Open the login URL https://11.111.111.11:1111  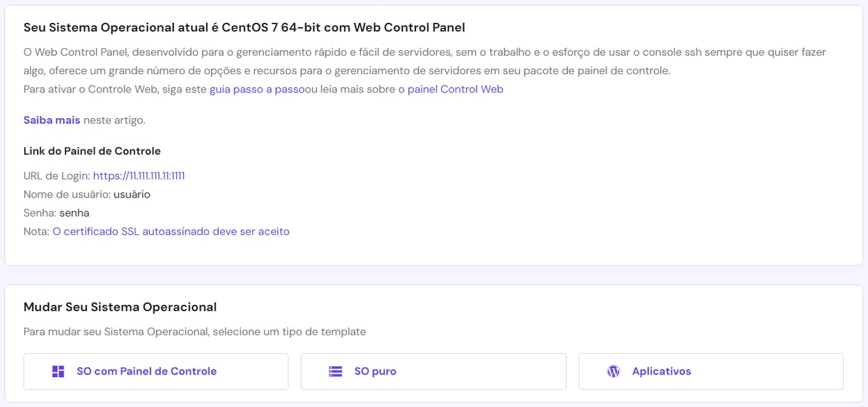point(139,175)
